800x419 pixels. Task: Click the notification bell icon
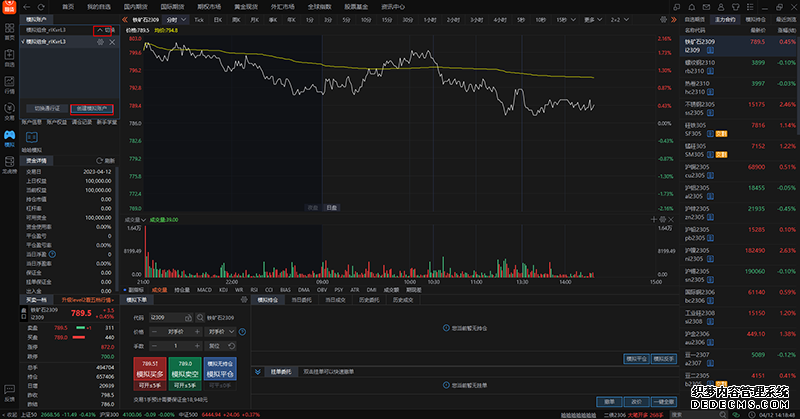pos(691,6)
